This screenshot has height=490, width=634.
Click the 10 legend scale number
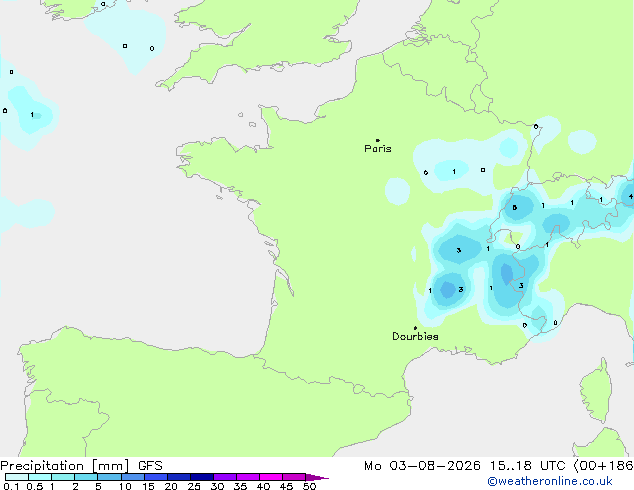coord(125,486)
